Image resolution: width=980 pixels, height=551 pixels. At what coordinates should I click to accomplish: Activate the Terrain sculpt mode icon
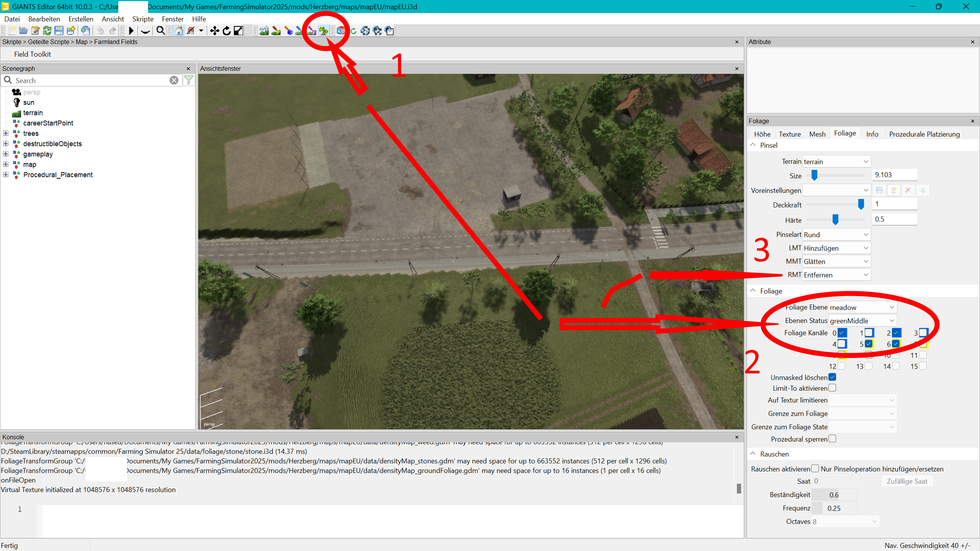coord(264,31)
